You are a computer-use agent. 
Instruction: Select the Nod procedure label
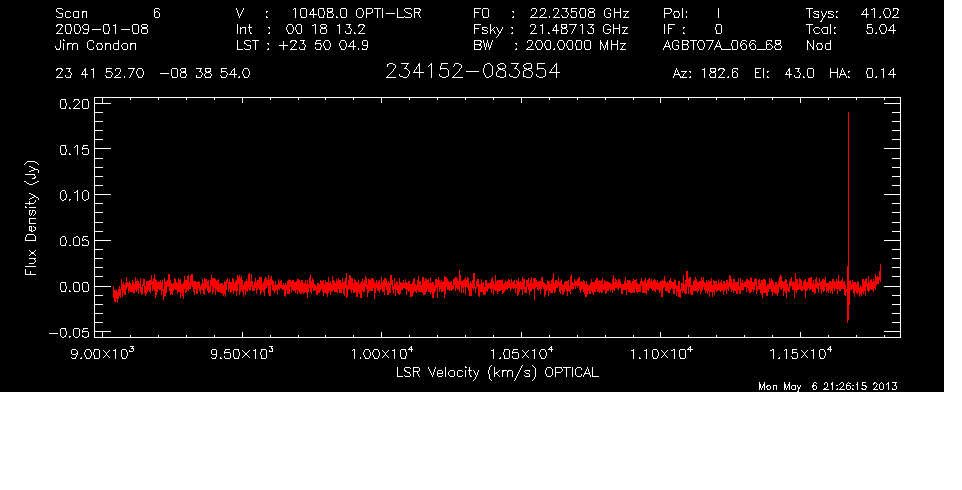pyautogui.click(x=818, y=45)
